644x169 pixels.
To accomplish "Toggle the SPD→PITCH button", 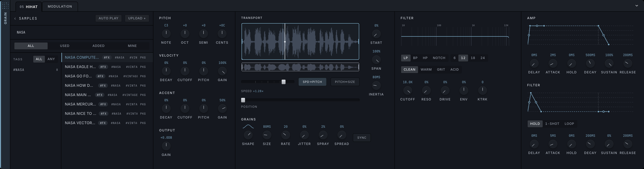I will click(312, 82).
